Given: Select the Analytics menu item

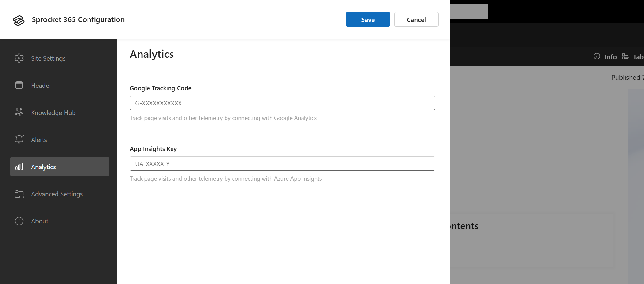Looking at the screenshot, I should click(59, 167).
